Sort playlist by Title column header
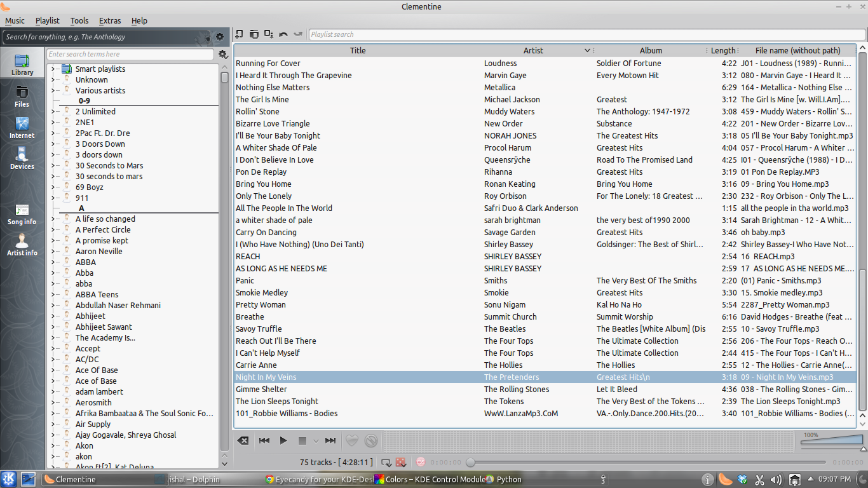Image resolution: width=868 pixels, height=488 pixels. point(358,50)
